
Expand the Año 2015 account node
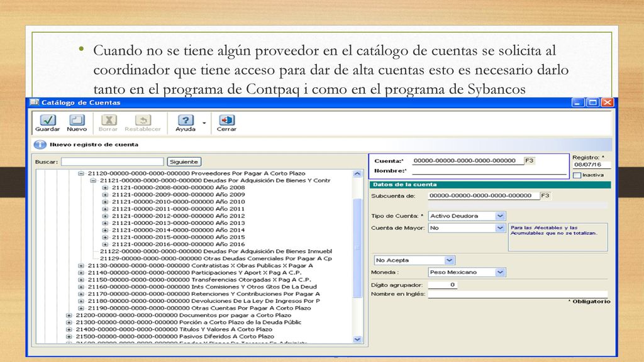pyautogui.click(x=105, y=237)
